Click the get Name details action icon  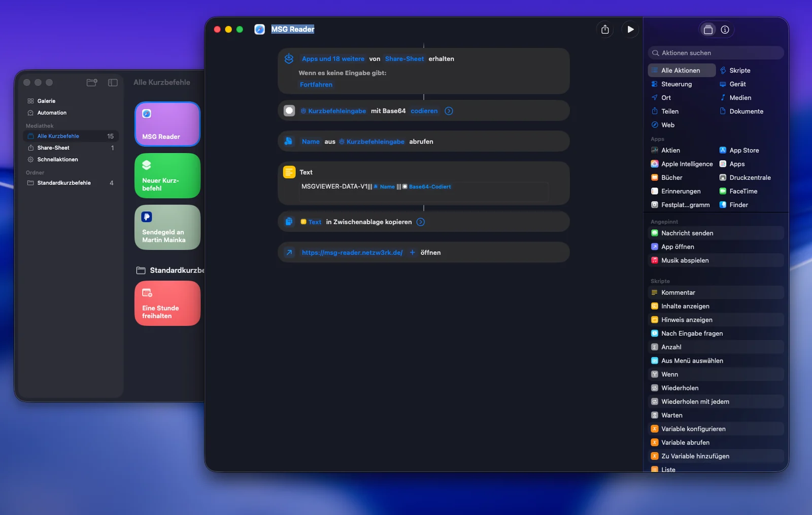click(x=288, y=142)
